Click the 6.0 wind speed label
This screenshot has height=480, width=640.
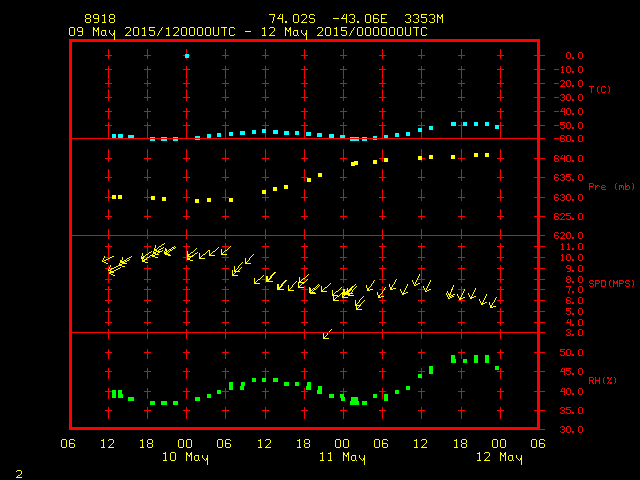click(574, 300)
